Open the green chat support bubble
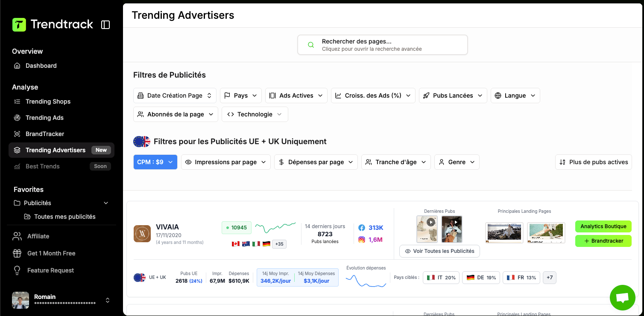Image resolution: width=644 pixels, height=316 pixels. (622, 297)
